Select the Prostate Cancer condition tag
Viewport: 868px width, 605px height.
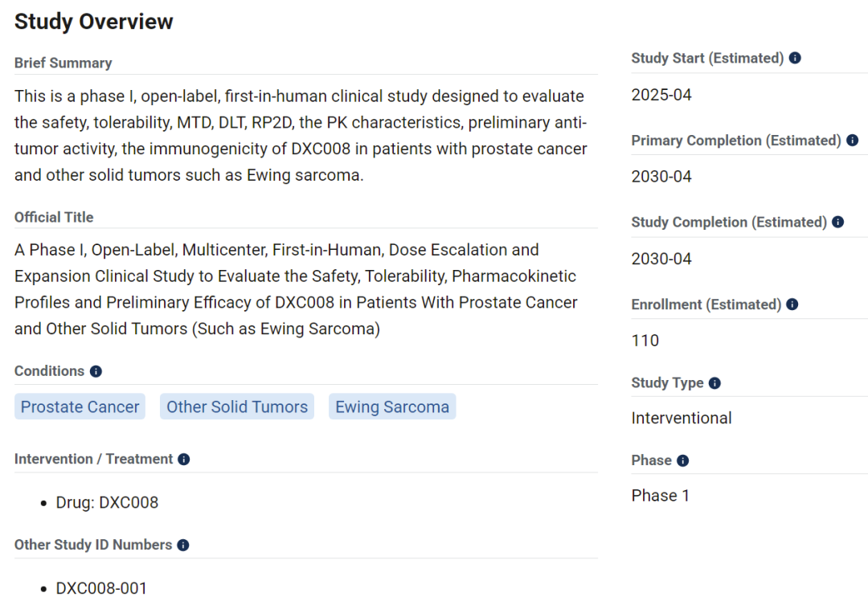(x=80, y=407)
